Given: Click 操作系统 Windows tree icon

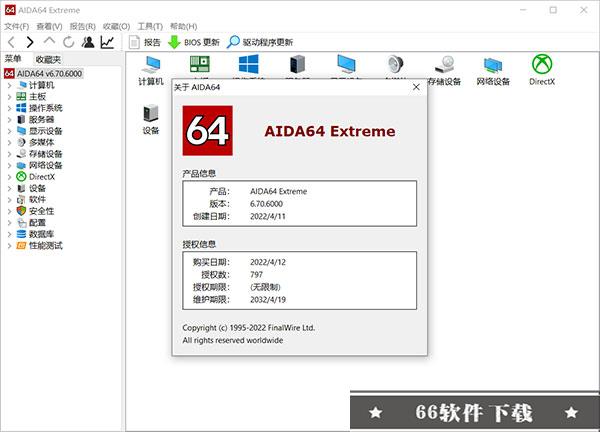Looking at the screenshot, I should [21, 108].
